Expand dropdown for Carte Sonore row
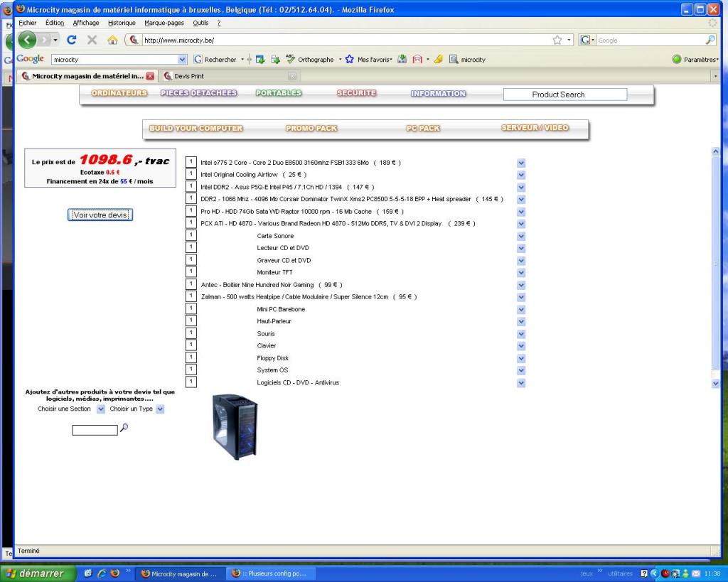 (x=521, y=236)
